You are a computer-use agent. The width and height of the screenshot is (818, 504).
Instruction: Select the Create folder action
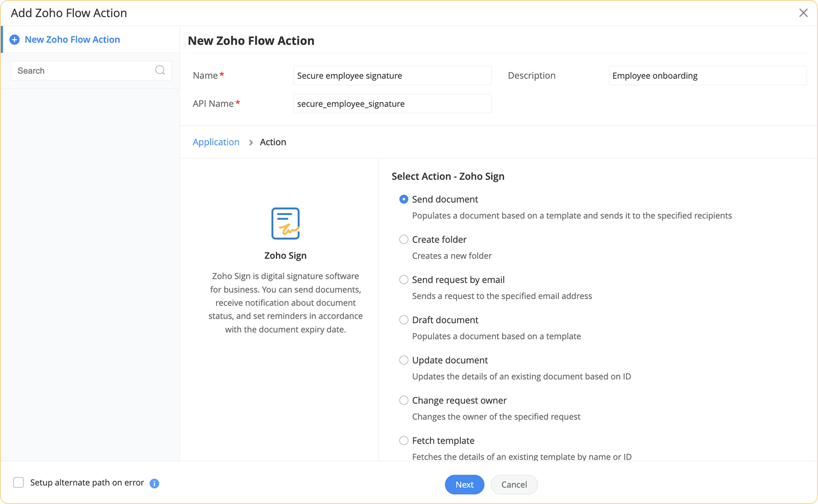[404, 239]
